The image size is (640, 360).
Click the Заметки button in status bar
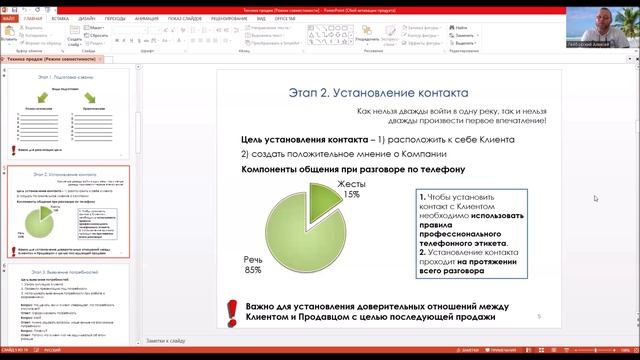[467, 350]
